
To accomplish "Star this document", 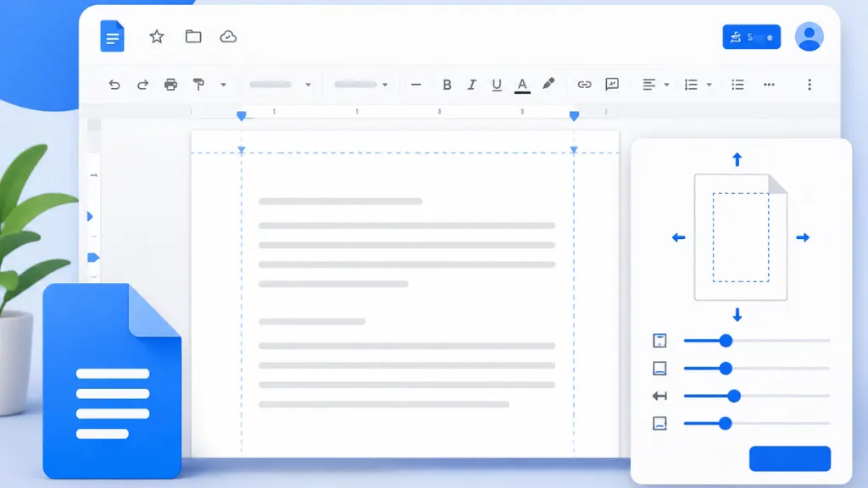I will click(157, 36).
